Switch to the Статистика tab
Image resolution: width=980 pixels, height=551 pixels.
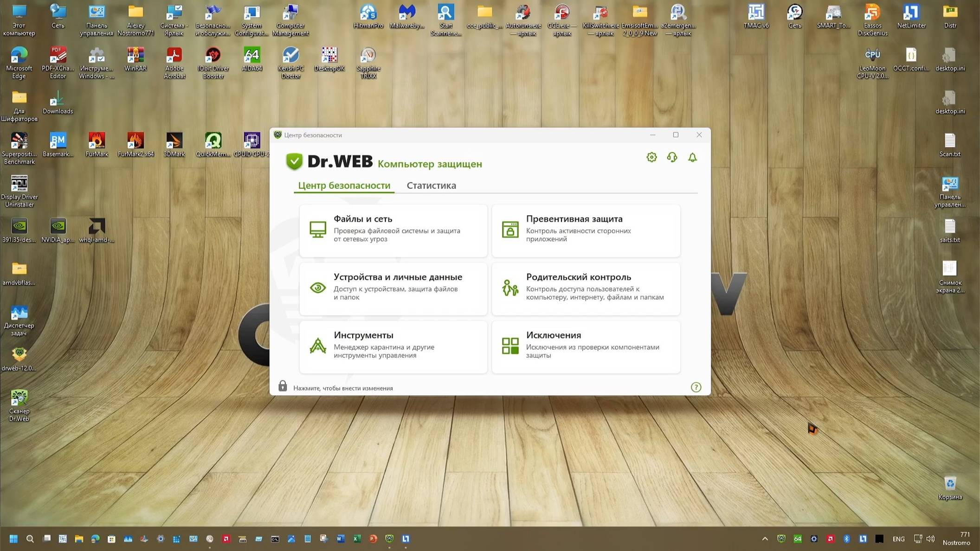click(x=431, y=185)
